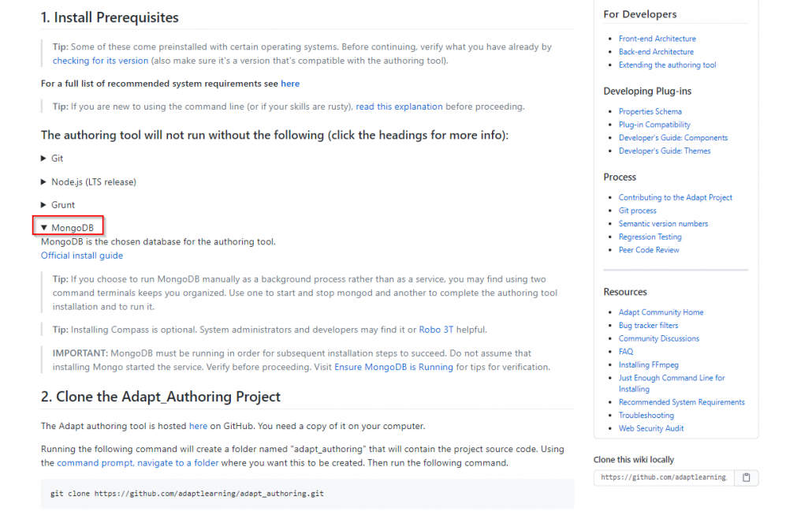The width and height of the screenshot is (812, 519).
Task: Open Installing FFmpeg resource
Action: tap(648, 364)
